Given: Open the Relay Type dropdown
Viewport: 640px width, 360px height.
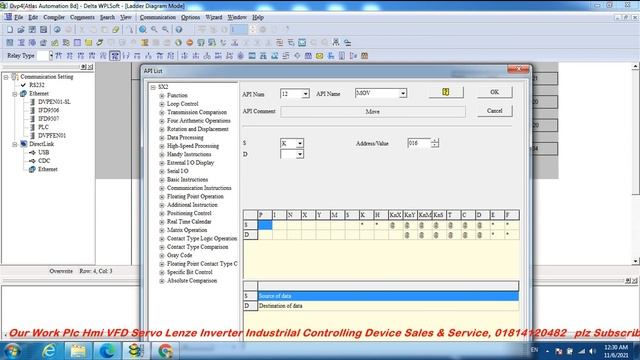Looking at the screenshot, I should [51, 56].
